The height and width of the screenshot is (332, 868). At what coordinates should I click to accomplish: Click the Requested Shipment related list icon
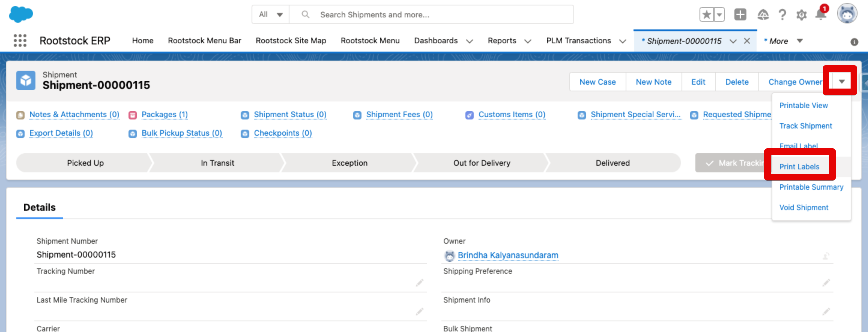click(694, 115)
